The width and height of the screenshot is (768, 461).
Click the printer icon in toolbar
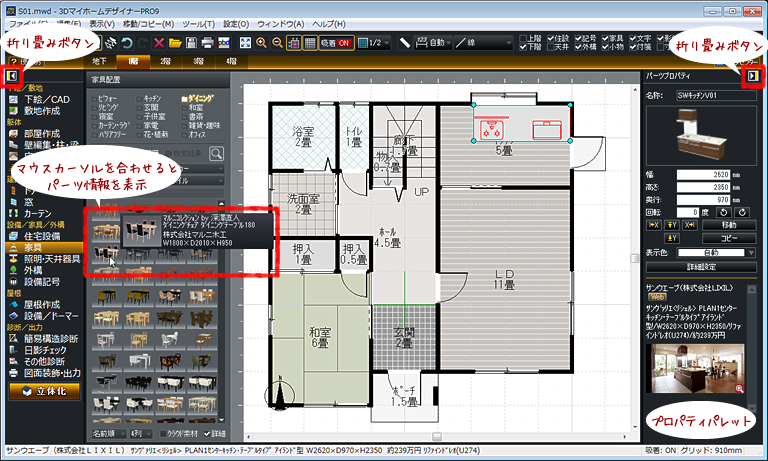click(208, 43)
